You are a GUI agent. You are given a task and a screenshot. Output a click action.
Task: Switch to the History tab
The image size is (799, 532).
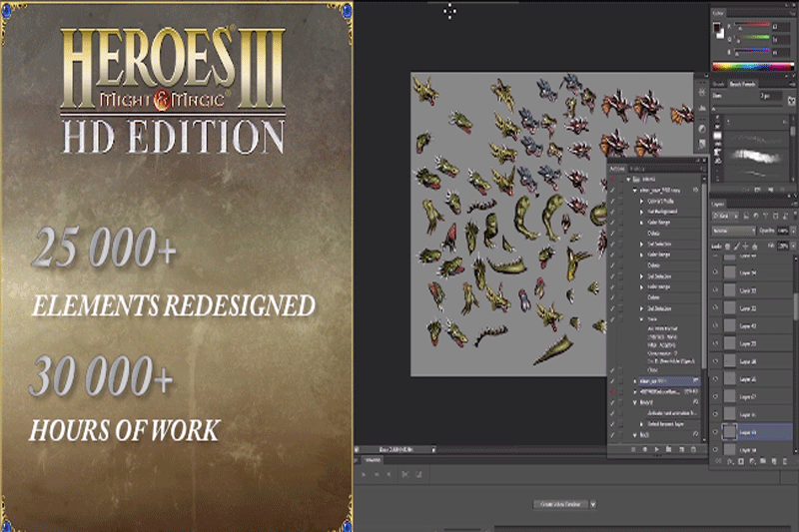coord(637,169)
